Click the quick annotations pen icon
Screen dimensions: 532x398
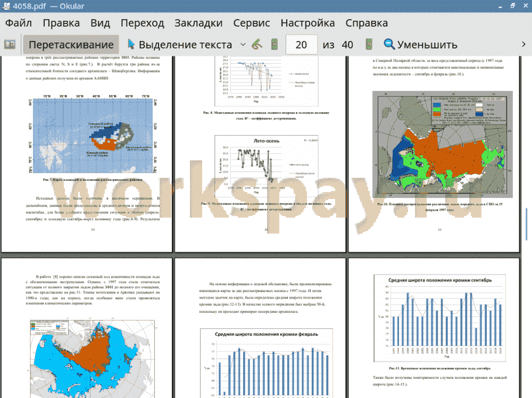[x=257, y=45]
